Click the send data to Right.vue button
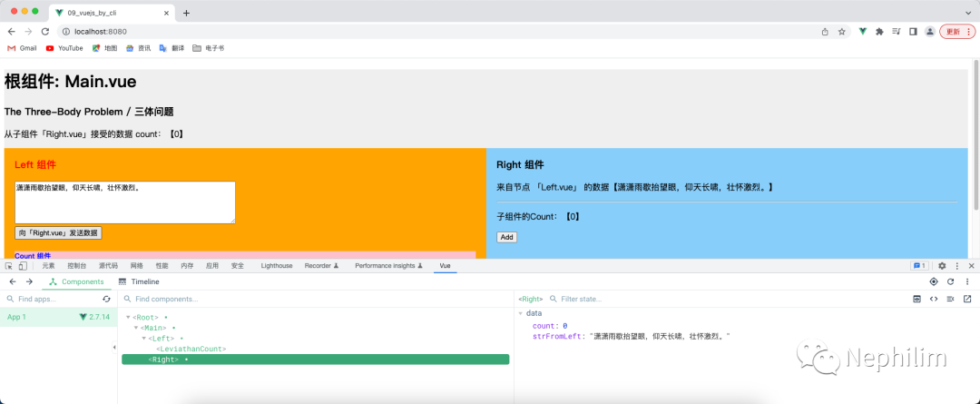Image resolution: width=980 pixels, height=404 pixels. (x=58, y=233)
